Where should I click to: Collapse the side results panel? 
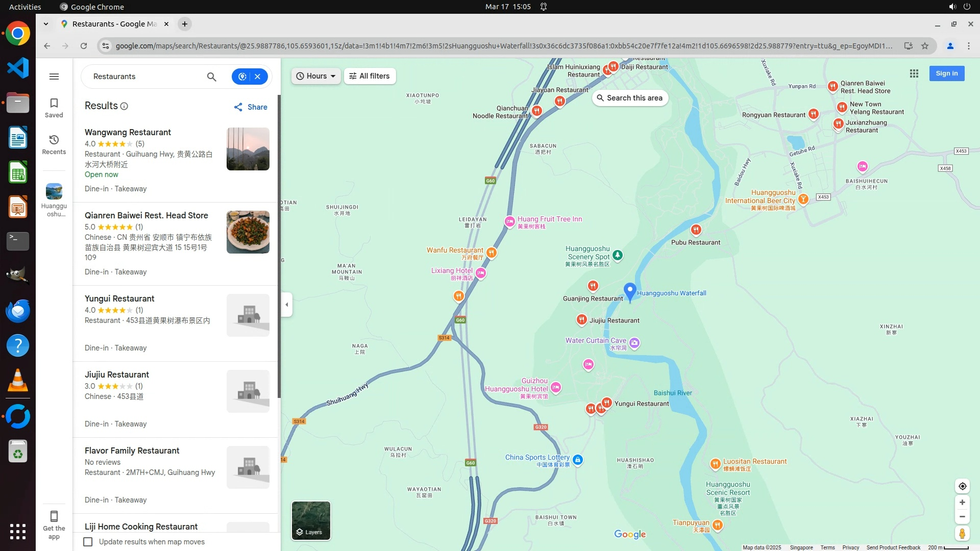pos(287,305)
